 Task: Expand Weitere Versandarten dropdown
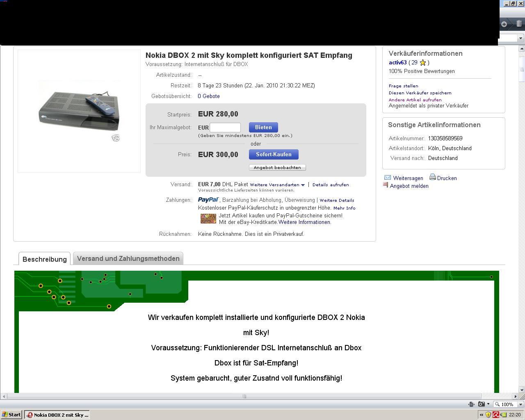pyautogui.click(x=303, y=185)
